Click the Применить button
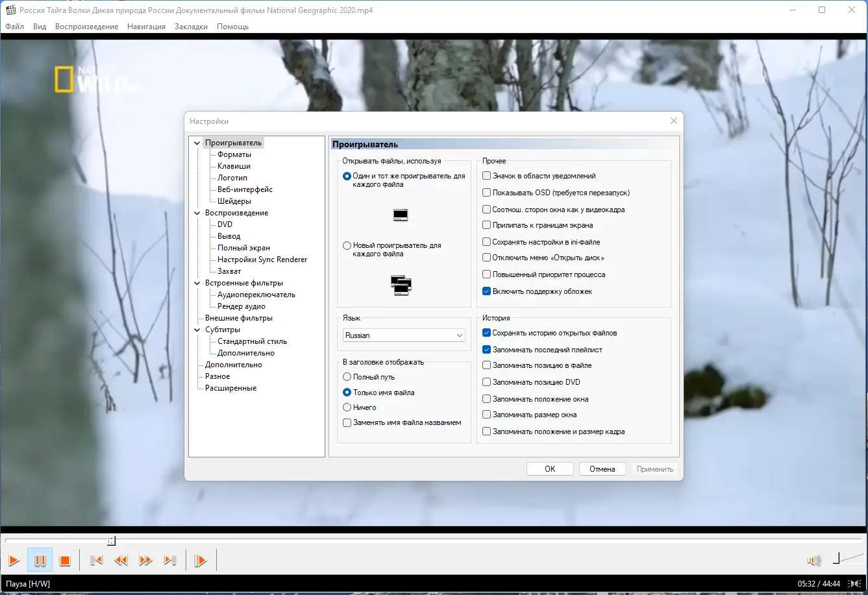 tap(655, 469)
